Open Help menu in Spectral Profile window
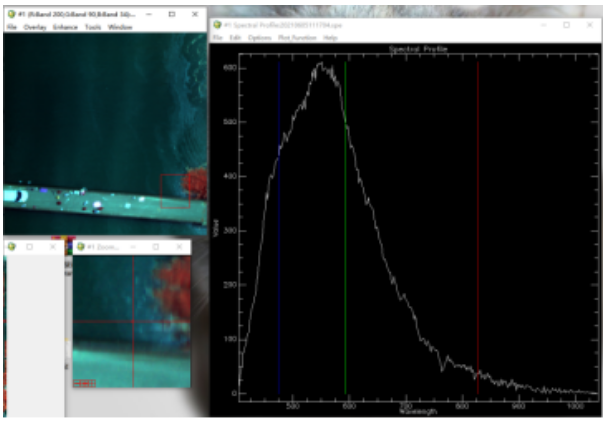The image size is (608, 424). (330, 38)
